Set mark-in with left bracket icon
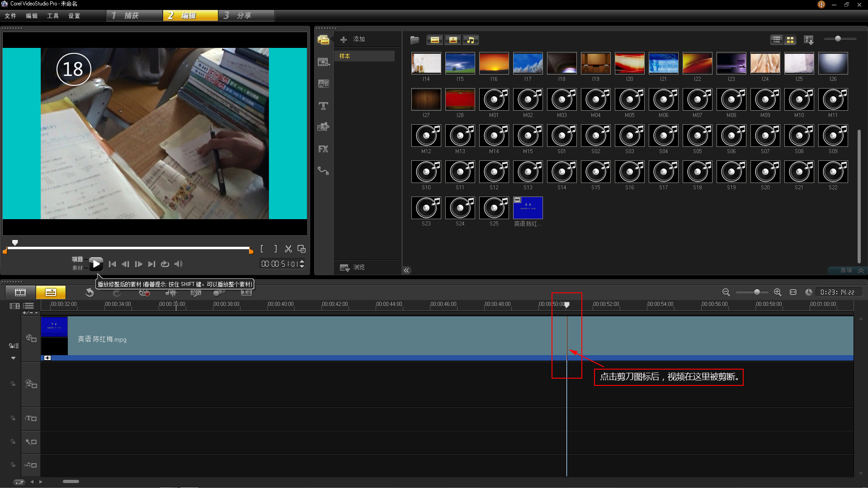 (x=262, y=249)
